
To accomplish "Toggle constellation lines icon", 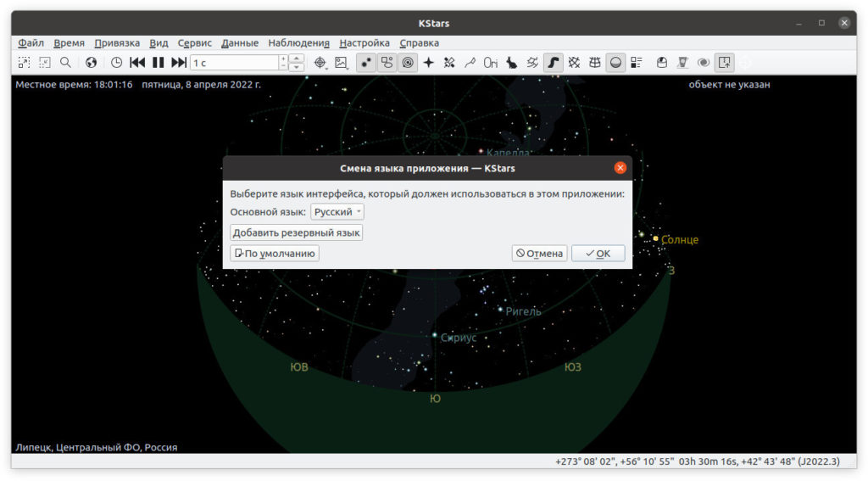I will click(x=449, y=63).
